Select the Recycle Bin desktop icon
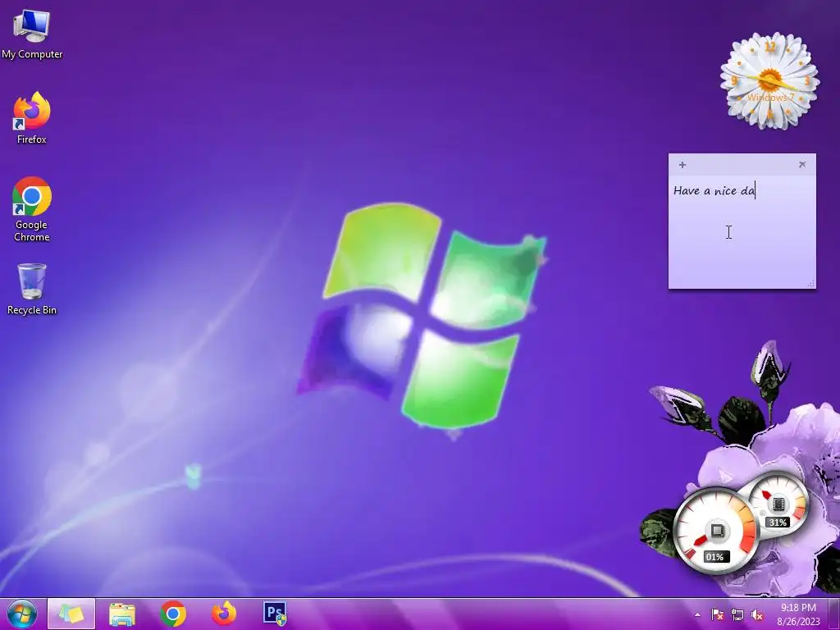This screenshot has height=630, width=840. (32, 288)
